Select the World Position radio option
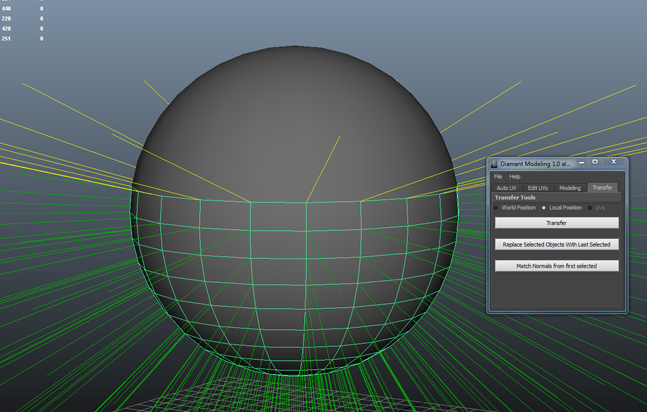The height and width of the screenshot is (412, 647). [497, 208]
